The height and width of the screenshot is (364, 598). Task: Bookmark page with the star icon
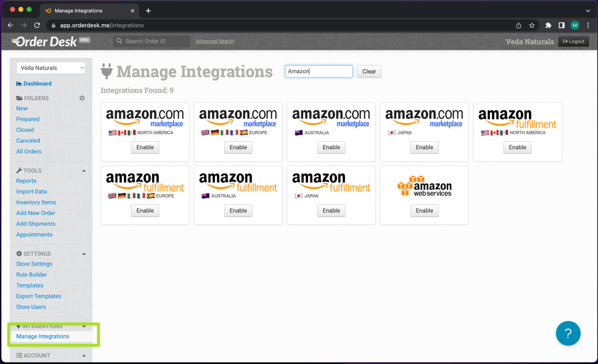[532, 25]
